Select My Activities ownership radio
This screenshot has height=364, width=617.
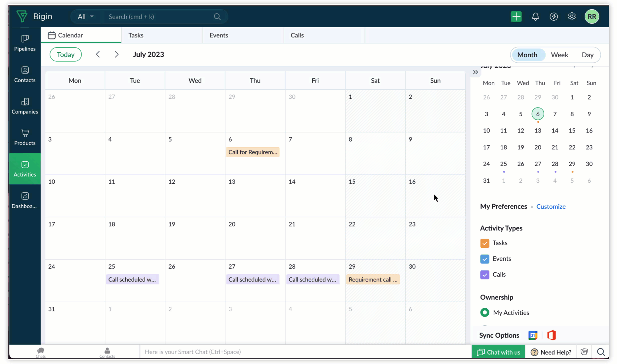[x=485, y=312]
